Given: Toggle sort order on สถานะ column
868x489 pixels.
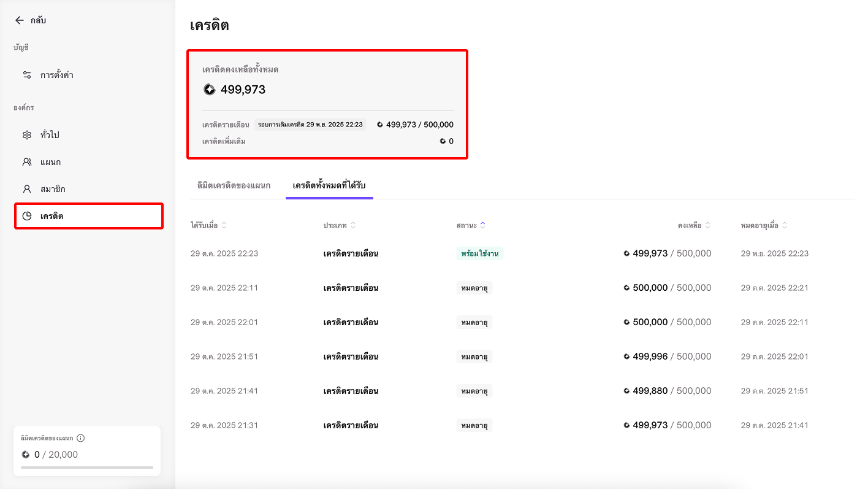Looking at the screenshot, I should 482,226.
